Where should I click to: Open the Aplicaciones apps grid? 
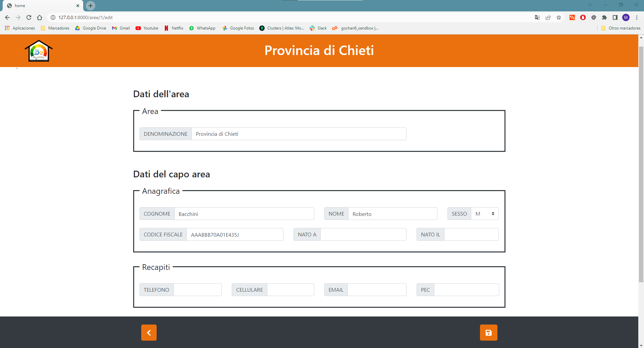tap(20, 28)
